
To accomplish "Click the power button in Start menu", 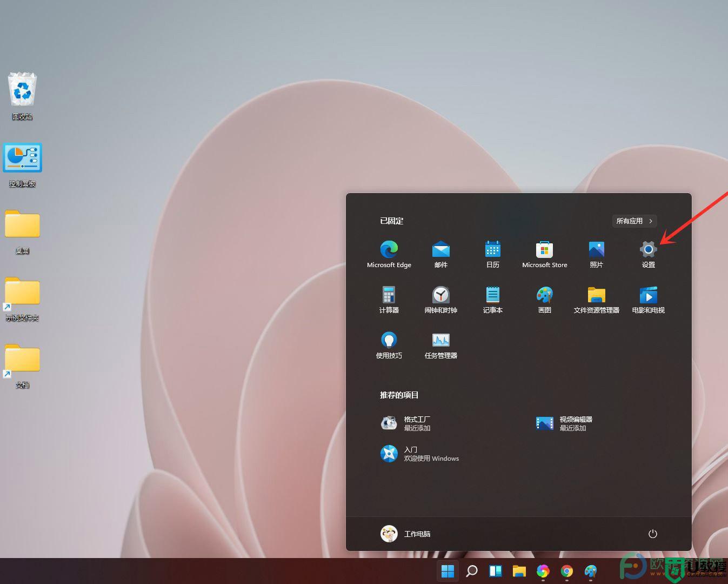I will click(652, 534).
